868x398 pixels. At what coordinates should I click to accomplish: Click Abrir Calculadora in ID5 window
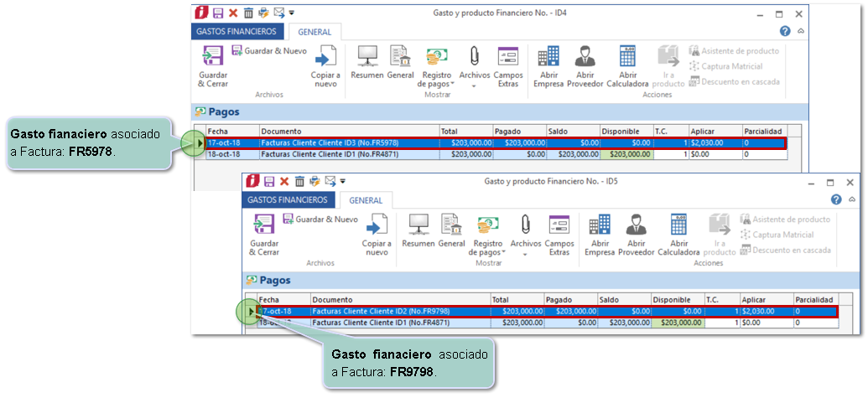(x=678, y=235)
